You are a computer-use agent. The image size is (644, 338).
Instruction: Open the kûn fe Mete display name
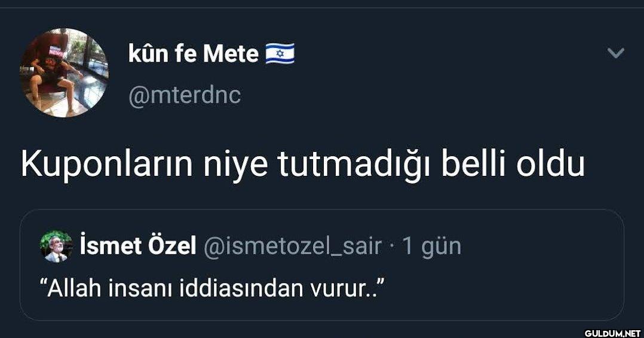point(193,55)
